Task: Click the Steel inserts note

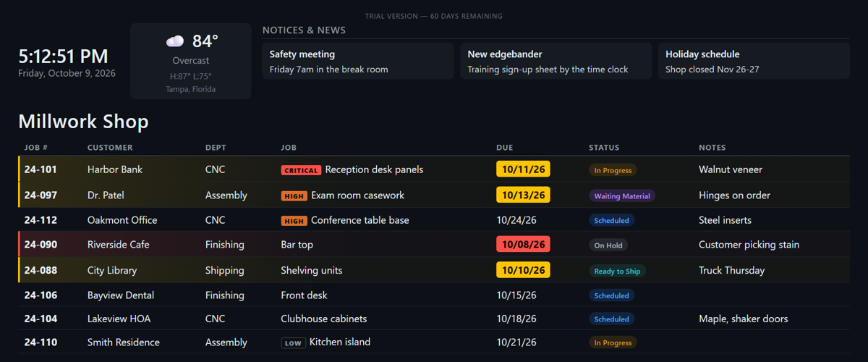Action: 725,220
